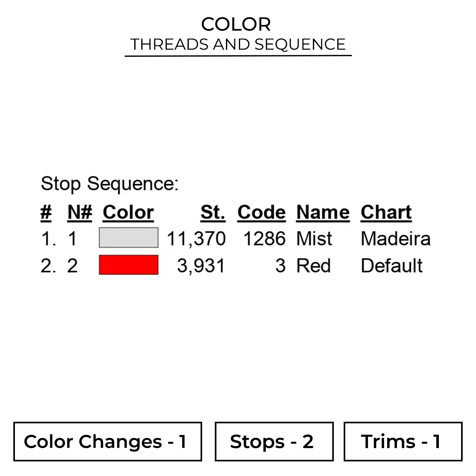
Task: Select the Code column header
Action: click(261, 212)
